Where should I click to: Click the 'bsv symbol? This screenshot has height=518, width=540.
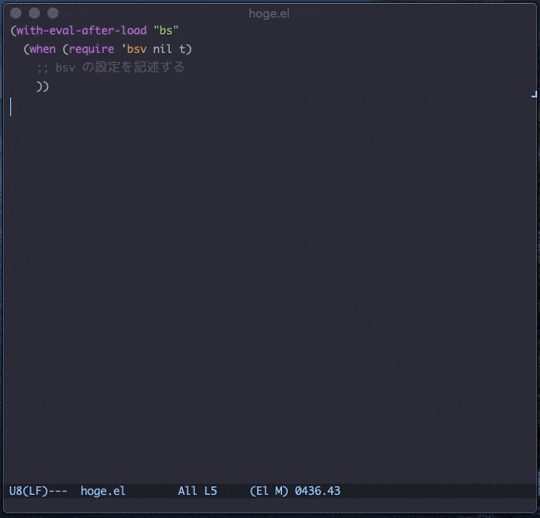(x=134, y=49)
